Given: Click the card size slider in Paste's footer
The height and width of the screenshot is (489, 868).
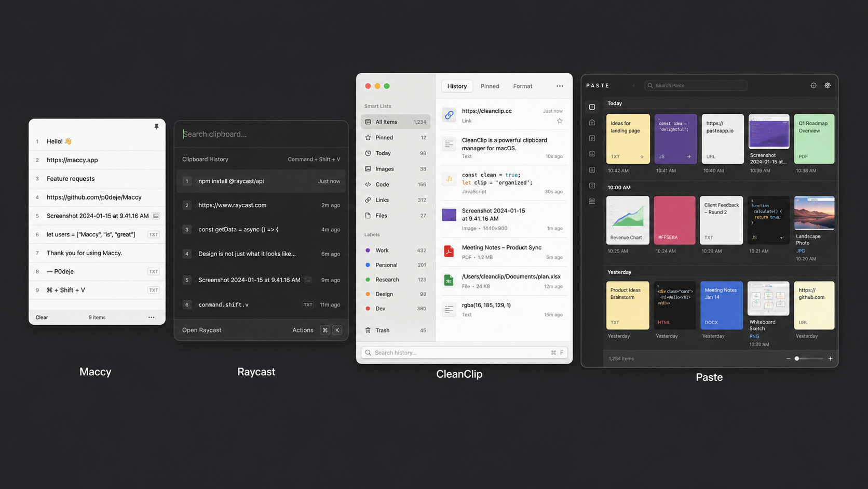Looking at the screenshot, I should click(x=809, y=359).
